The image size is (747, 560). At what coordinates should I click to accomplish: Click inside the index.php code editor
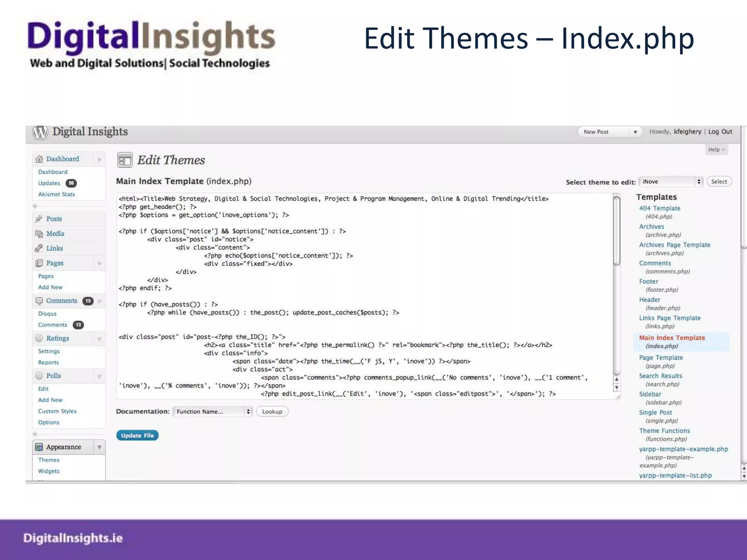tap(365, 296)
